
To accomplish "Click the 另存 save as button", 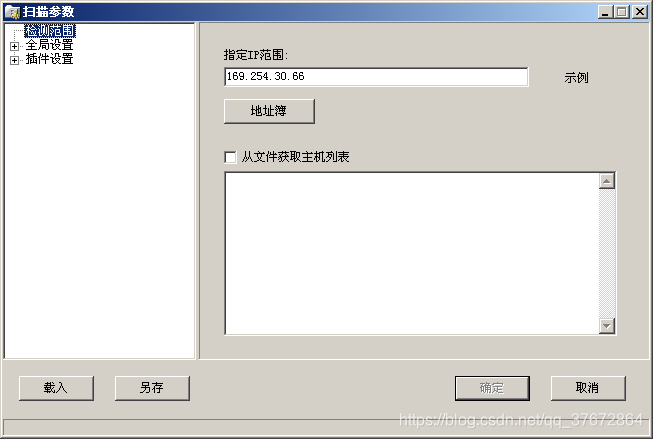I will (152, 388).
